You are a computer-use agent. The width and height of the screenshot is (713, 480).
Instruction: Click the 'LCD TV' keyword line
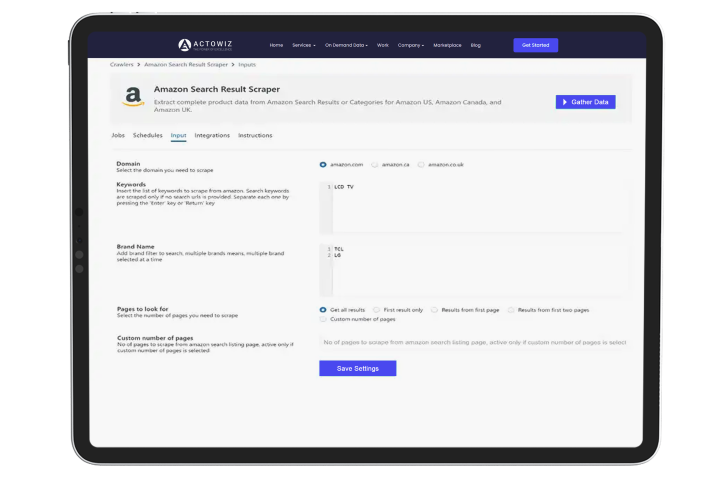click(344, 187)
